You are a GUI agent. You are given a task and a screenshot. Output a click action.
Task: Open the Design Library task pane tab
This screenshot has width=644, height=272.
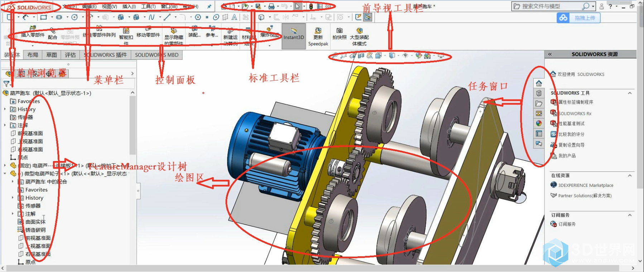coord(539,93)
